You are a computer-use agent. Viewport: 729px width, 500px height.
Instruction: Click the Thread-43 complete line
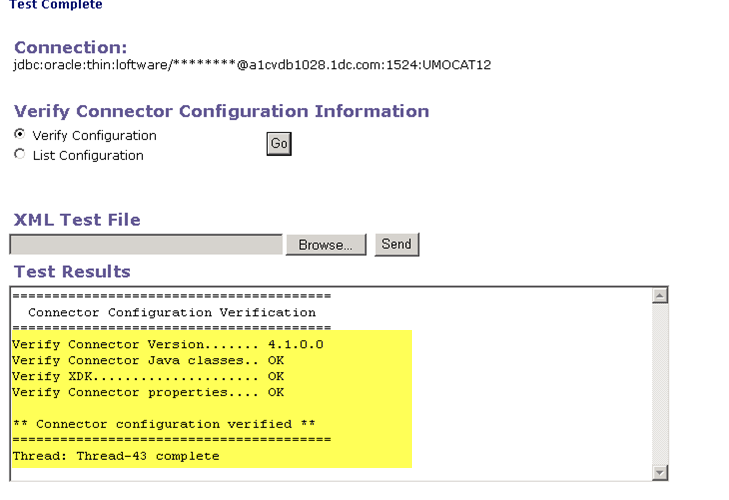pyautogui.click(x=116, y=456)
